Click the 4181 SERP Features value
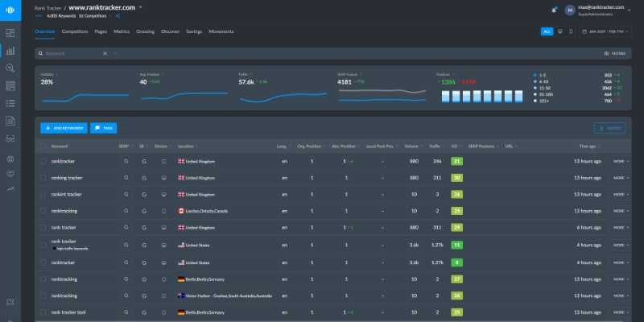 click(345, 82)
